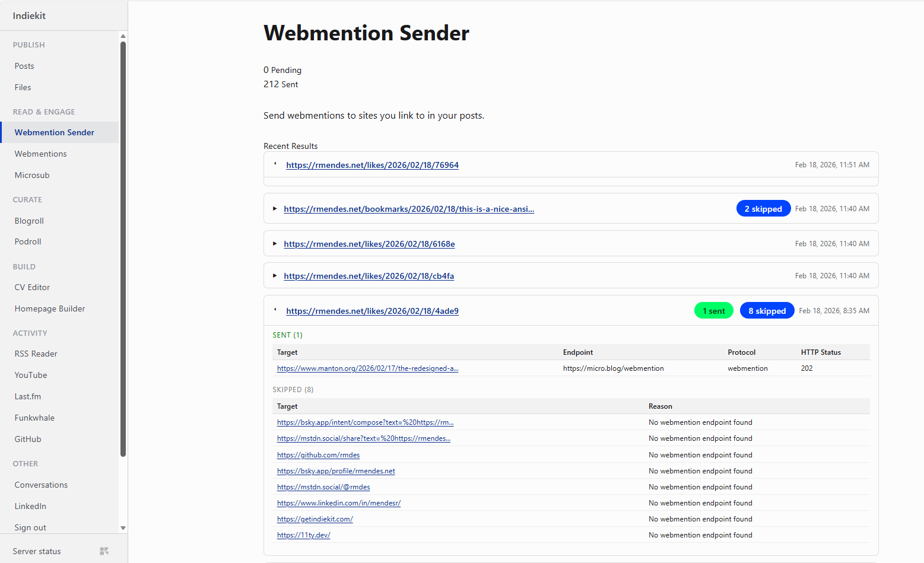924x563 pixels.
Task: Click the blue "8 skipped" badge
Action: [767, 311]
